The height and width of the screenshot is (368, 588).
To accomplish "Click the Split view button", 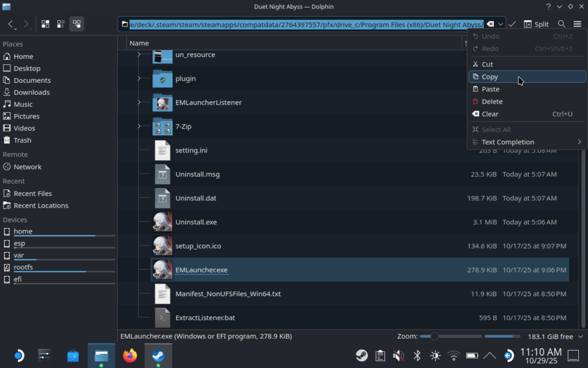I will pos(536,24).
